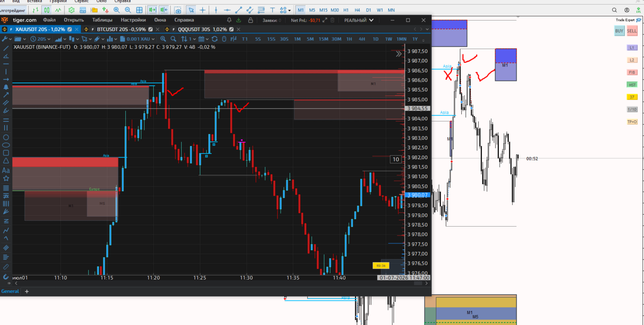The image size is (644, 325).
Task: Select the cursor arrow tool in MetaTrader
Action: (191, 10)
